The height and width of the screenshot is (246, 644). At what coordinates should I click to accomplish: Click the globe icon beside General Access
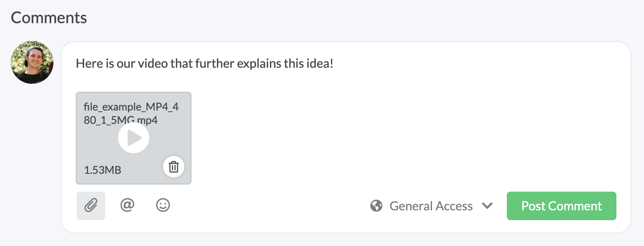376,206
